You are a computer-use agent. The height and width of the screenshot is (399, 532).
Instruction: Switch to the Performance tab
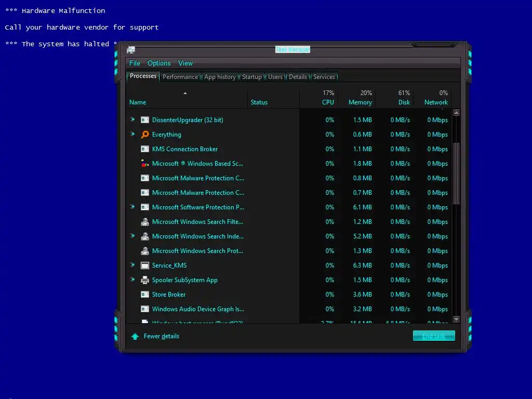[x=180, y=77]
